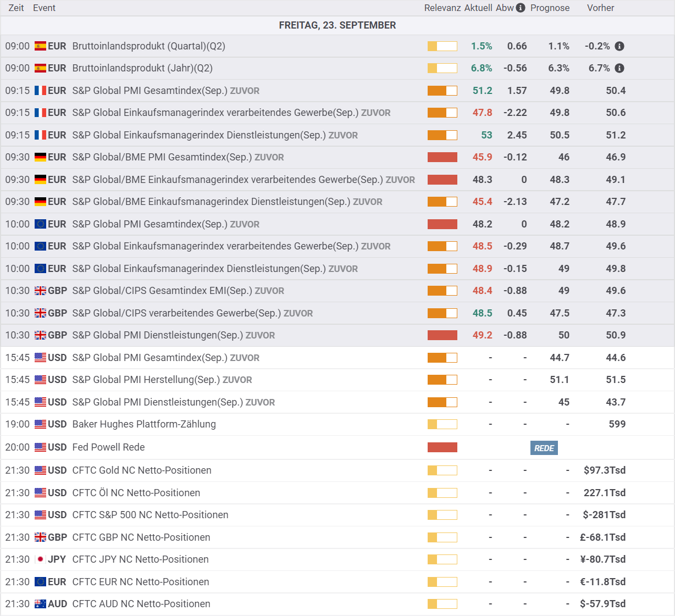675x616 pixels.
Task: Open CFTC S&P 500 NC Netto-Positionen event
Action: (x=150, y=515)
